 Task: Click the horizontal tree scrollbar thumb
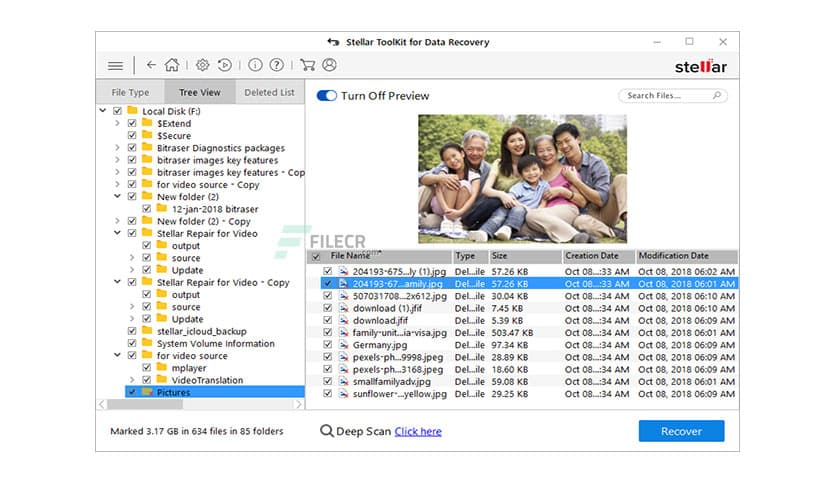pos(145,405)
